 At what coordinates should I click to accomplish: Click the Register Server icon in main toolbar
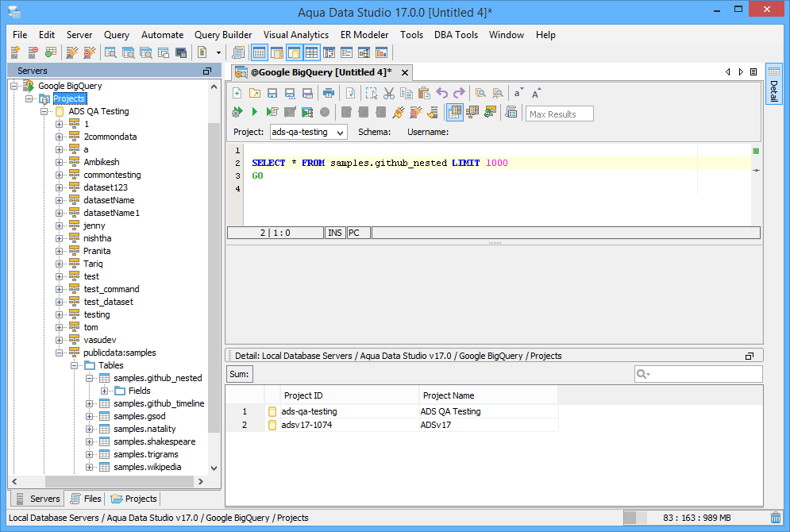point(15,52)
